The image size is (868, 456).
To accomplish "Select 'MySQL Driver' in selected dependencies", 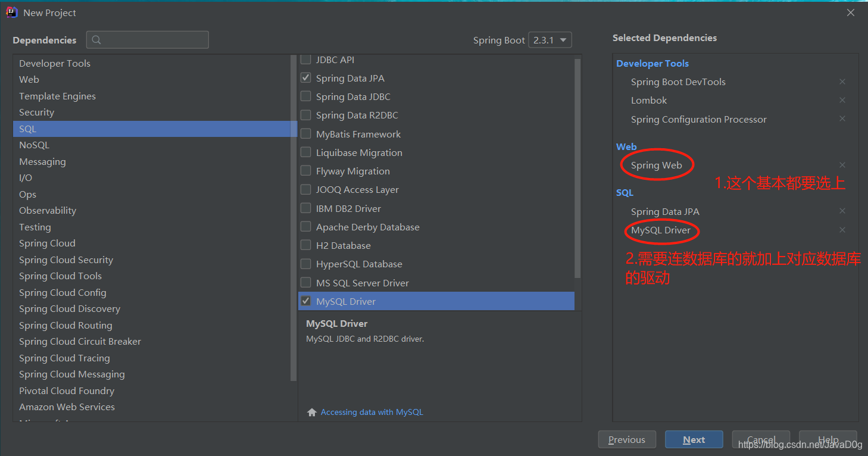I will pyautogui.click(x=661, y=230).
